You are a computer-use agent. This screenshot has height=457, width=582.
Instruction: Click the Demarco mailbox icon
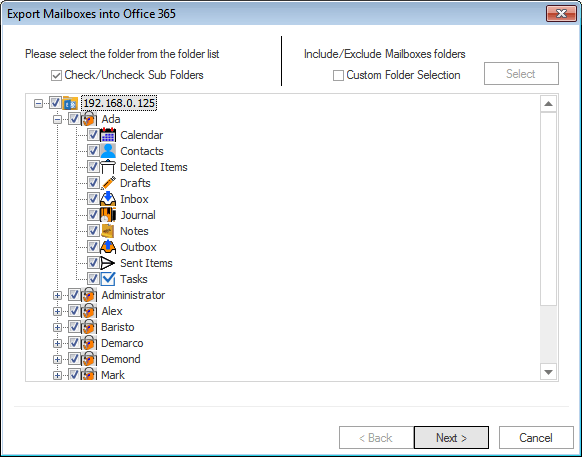[x=89, y=343]
